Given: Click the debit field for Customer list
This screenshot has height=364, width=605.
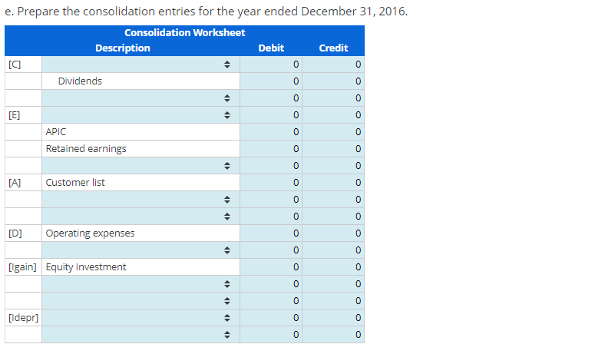Looking at the screenshot, I should pyautogui.click(x=271, y=183).
